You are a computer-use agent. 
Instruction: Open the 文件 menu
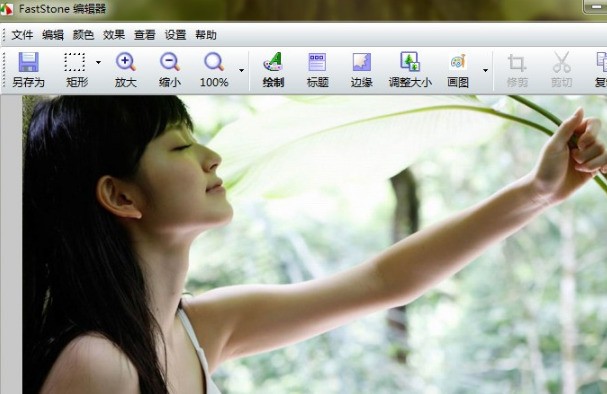[x=22, y=35]
